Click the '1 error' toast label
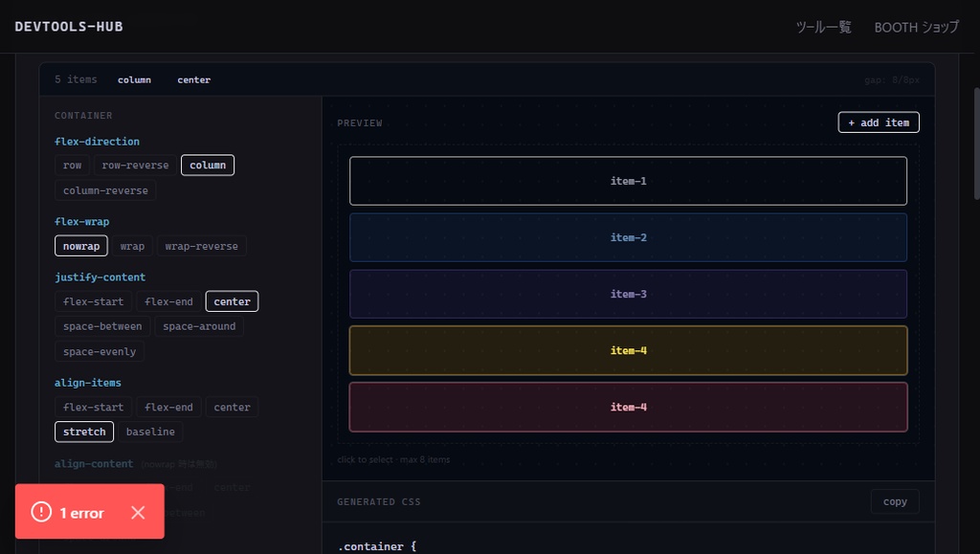 (x=82, y=514)
